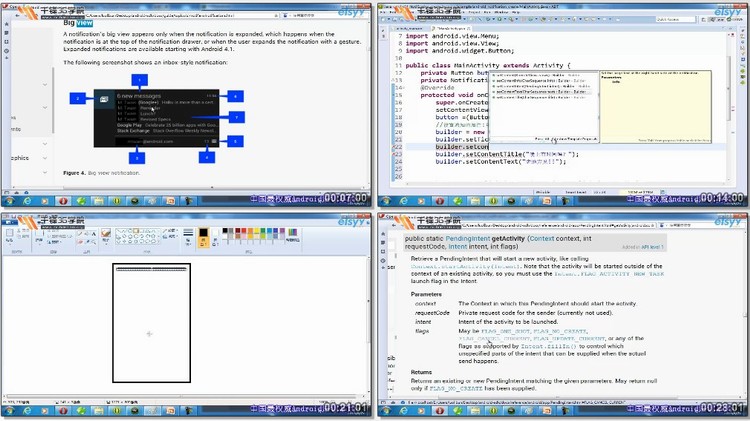Expand first sidebar chevron in Big view docs page
The height and width of the screenshot is (421, 750).
coord(44,85)
